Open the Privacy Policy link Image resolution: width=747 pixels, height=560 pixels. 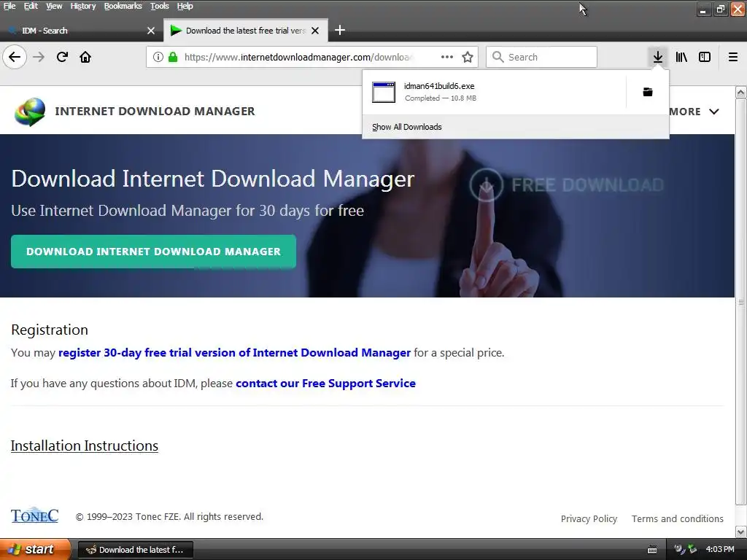coord(589,518)
